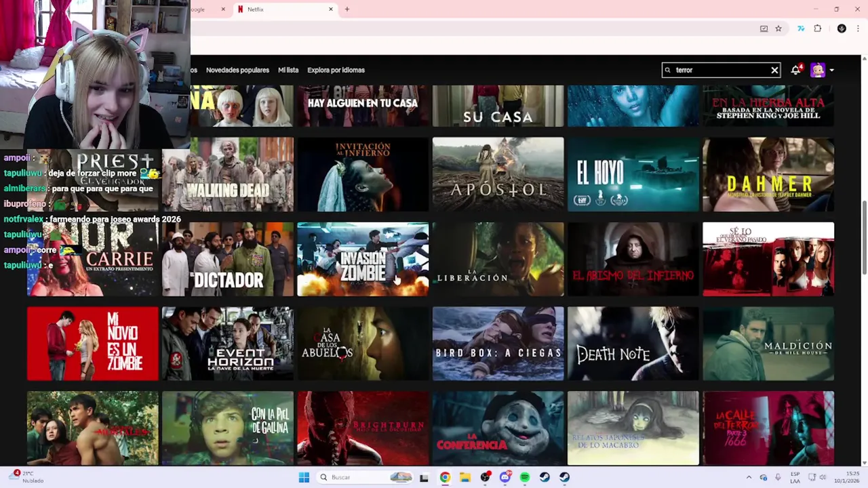Close the Google browser tab
Viewport: 868px width, 488px height.
(223, 9)
